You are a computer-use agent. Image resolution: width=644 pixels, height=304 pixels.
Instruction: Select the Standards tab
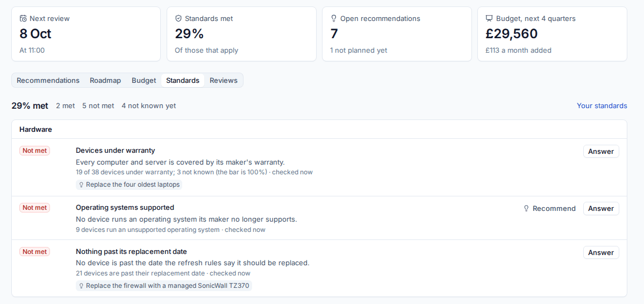(x=183, y=80)
